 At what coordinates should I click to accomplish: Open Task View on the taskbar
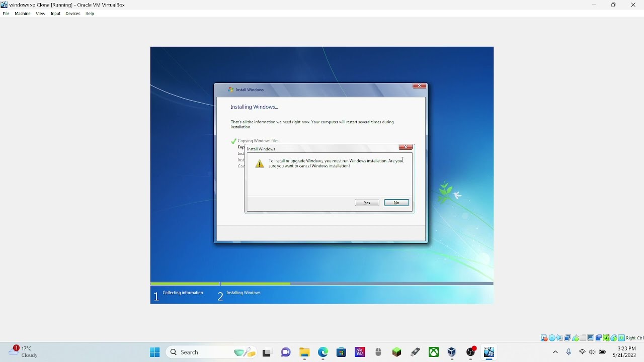[267, 353]
